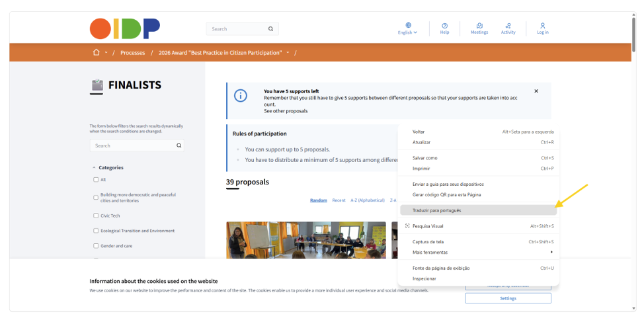Screen dimensions: 644x322
Task: Click the cookie Settings button
Action: [508, 298]
